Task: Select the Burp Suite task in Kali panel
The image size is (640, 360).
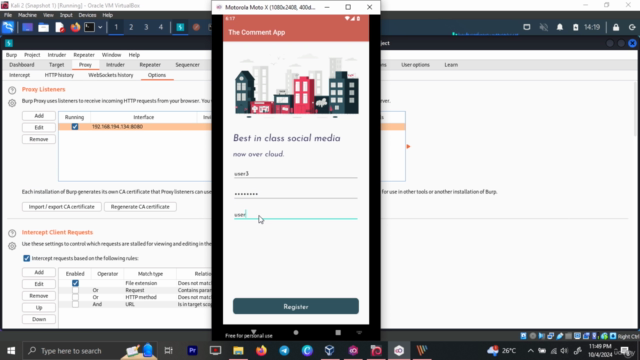Action: click(x=180, y=27)
